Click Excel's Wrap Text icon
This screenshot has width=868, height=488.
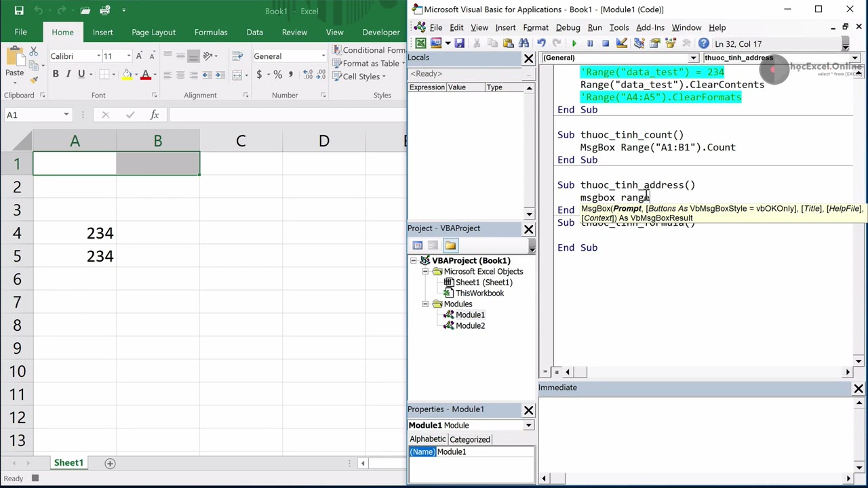point(239,56)
